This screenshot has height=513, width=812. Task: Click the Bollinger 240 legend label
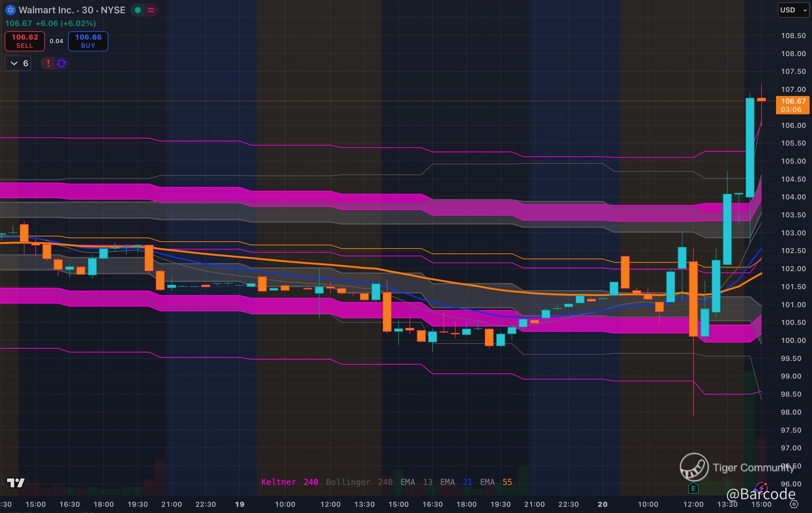[x=359, y=482]
